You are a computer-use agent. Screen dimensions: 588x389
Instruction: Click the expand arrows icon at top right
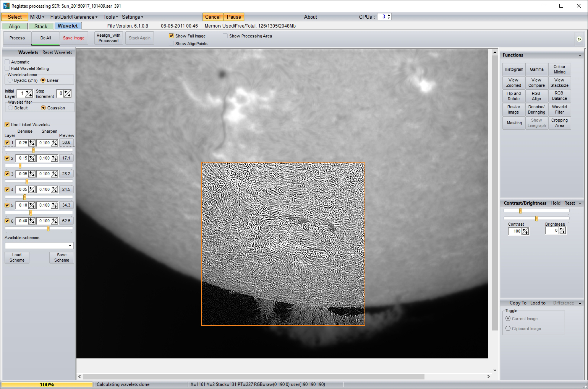tap(579, 39)
